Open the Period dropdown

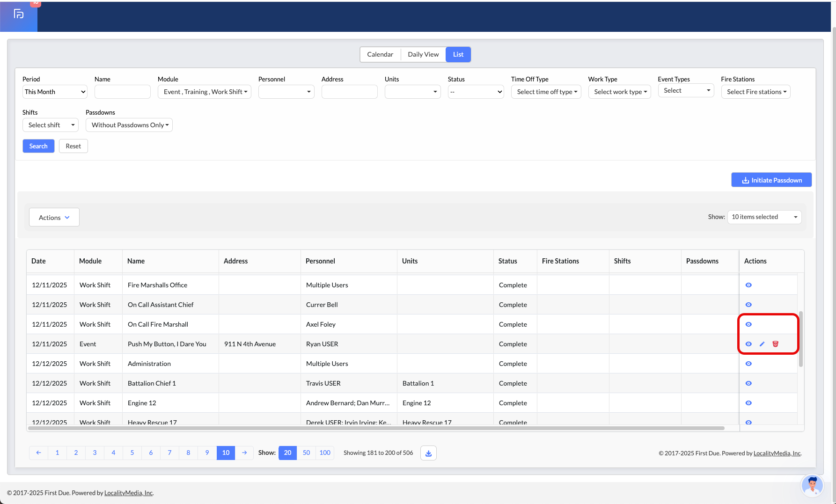(x=55, y=92)
